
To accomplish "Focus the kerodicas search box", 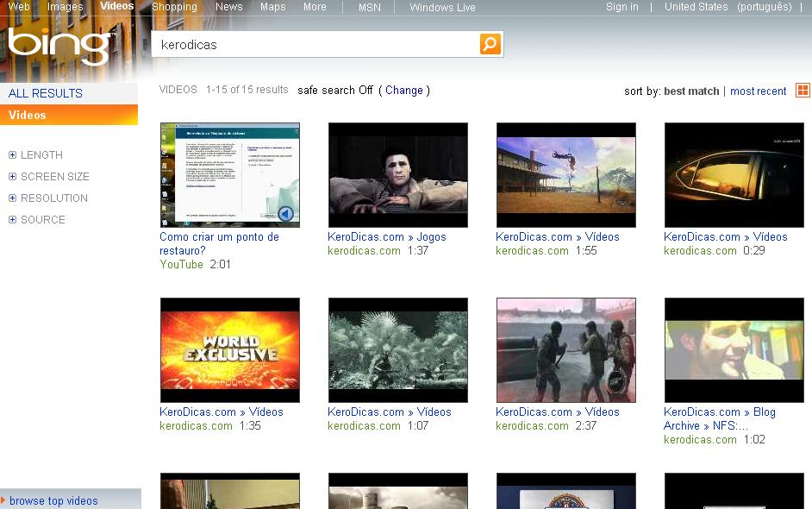I will 315,45.
